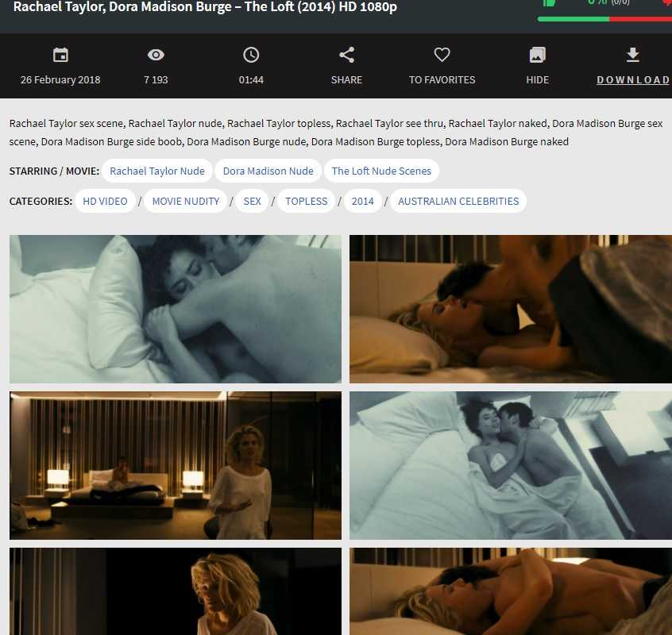Click the clock duration icon

pyautogui.click(x=251, y=55)
